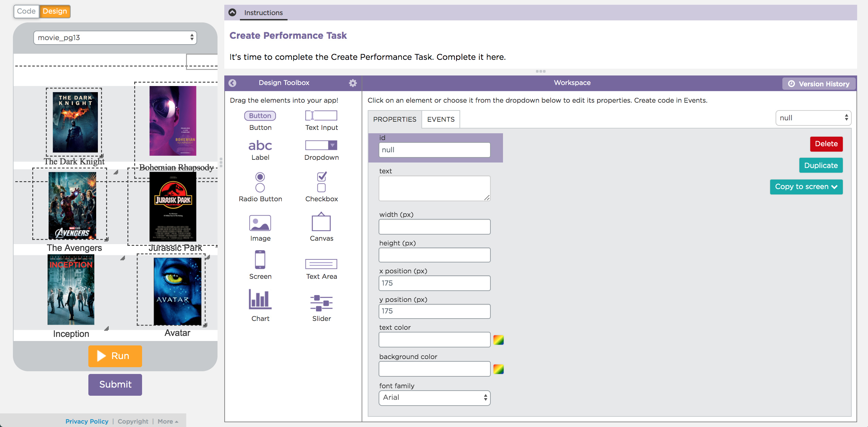This screenshot has width=868, height=427.
Task: Pick the Text Input toolbox element
Action: coord(321,116)
